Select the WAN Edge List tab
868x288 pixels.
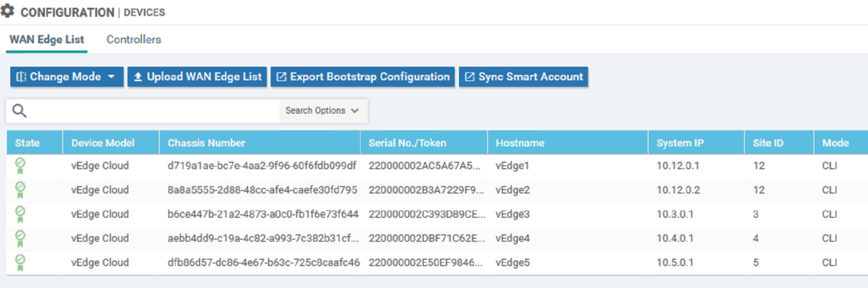click(x=47, y=40)
